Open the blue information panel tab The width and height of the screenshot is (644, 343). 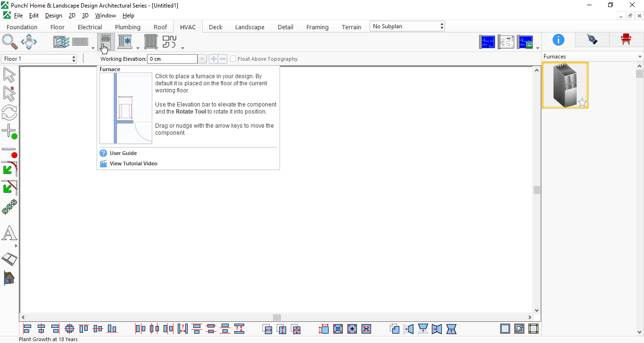tap(558, 40)
